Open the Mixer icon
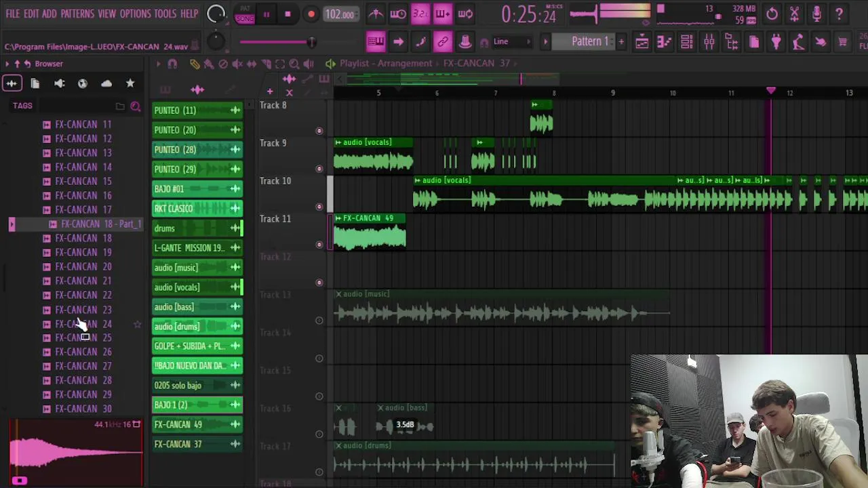 tap(709, 42)
